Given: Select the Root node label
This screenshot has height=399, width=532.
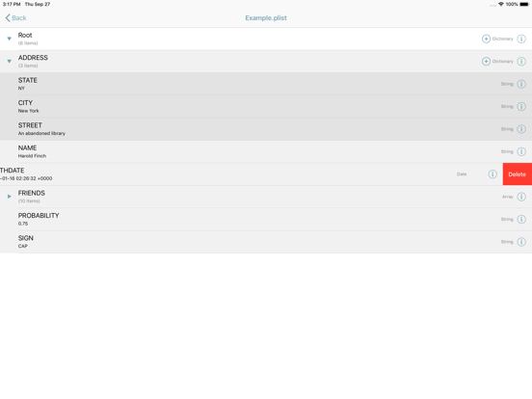Looking at the screenshot, I should point(25,36).
